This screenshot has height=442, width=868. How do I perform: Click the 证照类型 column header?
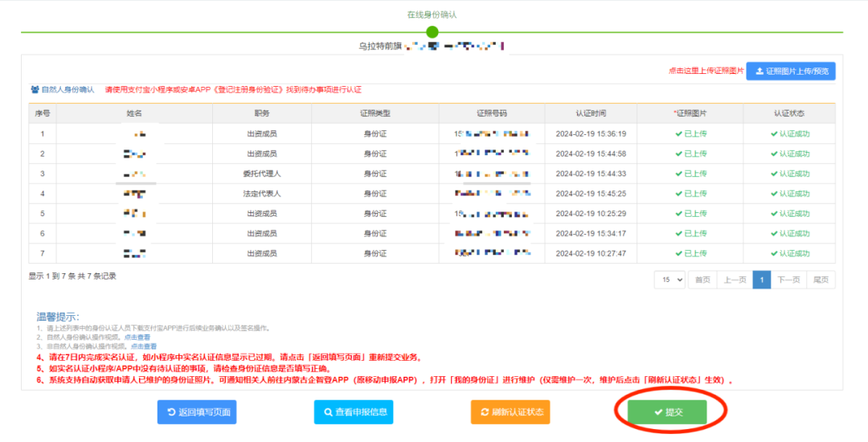(375, 113)
